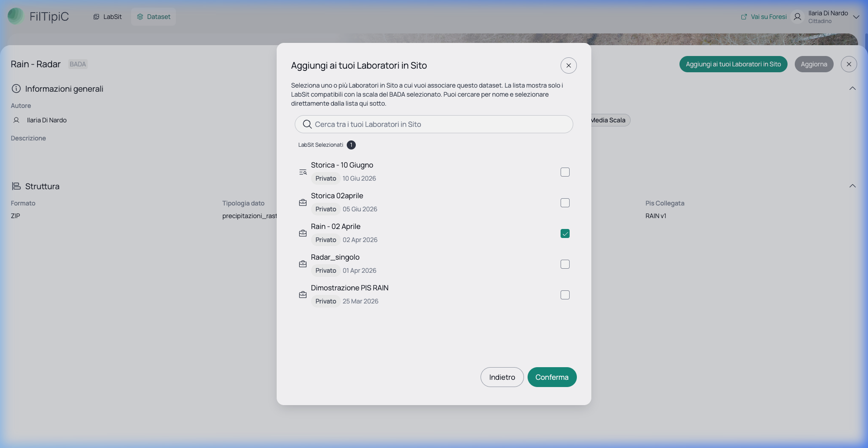868x448 pixels.
Task: Focus the Cerca tra i tuoi Laboratori field
Action: 434,124
